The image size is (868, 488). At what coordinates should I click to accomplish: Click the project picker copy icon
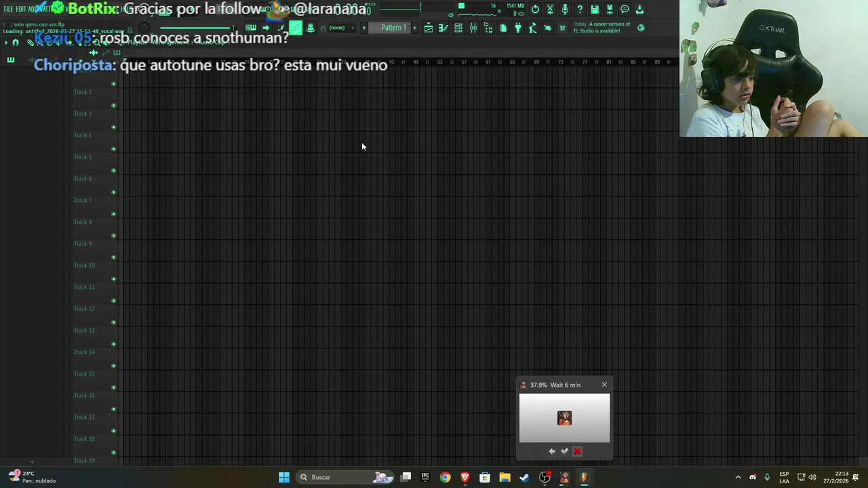(503, 28)
